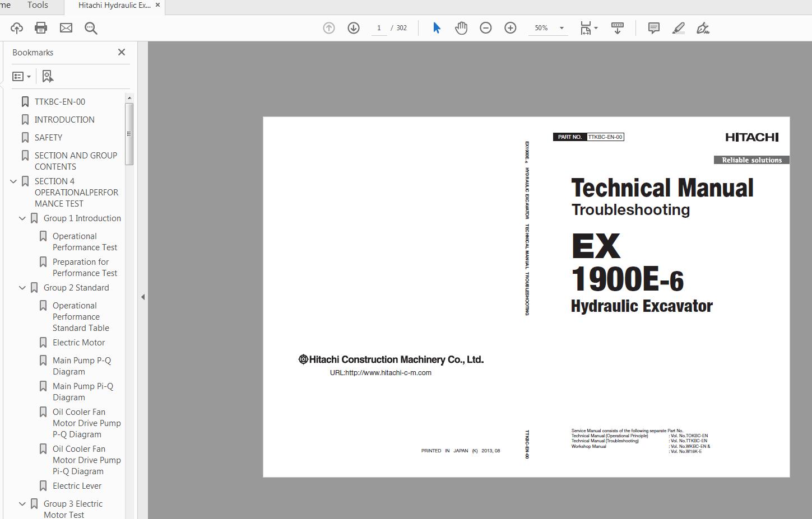Collapse Group 1 Introduction expander

tap(22, 218)
